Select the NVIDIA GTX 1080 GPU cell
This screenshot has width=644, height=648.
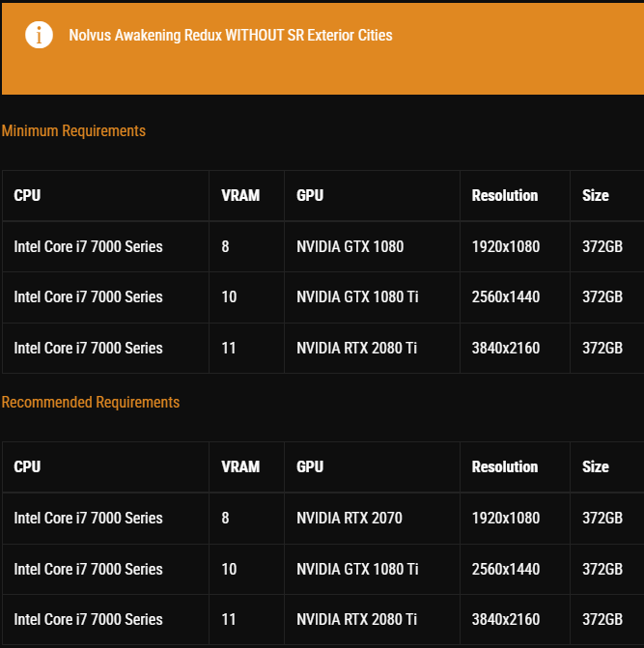pos(350,246)
